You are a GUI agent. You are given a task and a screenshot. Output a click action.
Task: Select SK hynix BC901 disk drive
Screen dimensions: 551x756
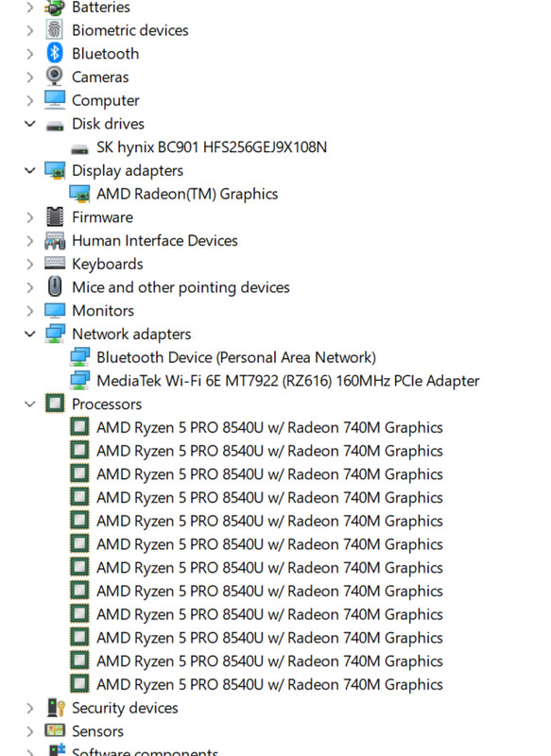pyautogui.click(x=211, y=147)
